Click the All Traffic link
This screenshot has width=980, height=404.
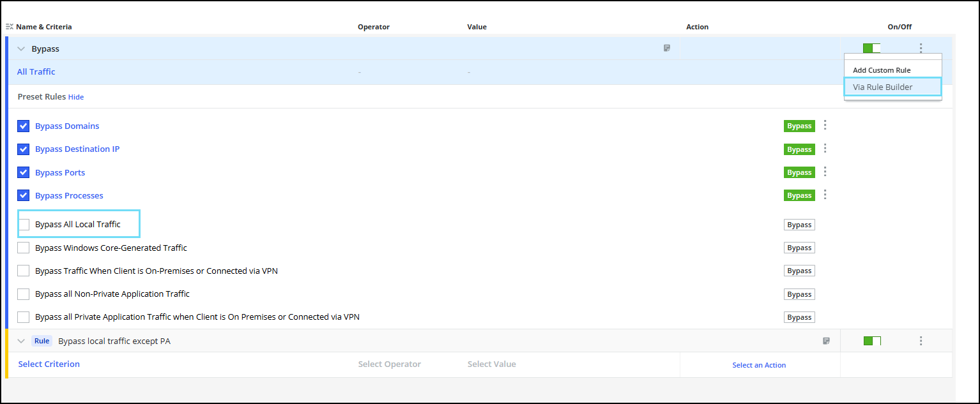point(36,71)
